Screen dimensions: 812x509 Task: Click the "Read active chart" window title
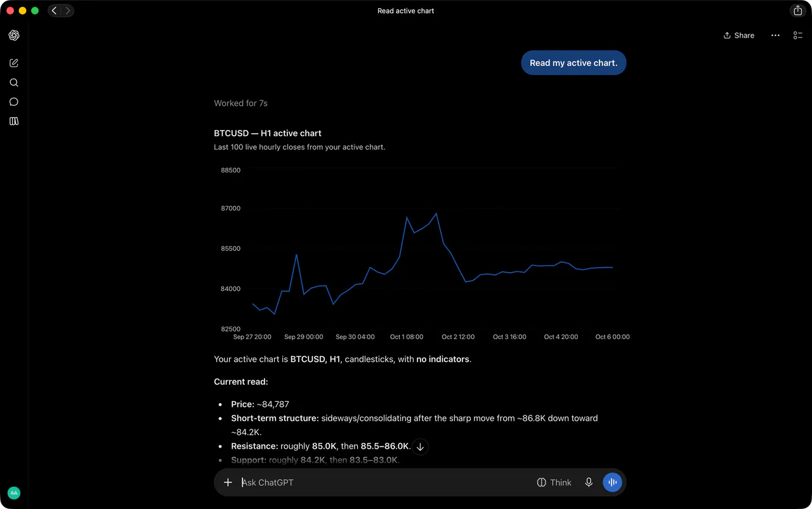click(x=406, y=11)
